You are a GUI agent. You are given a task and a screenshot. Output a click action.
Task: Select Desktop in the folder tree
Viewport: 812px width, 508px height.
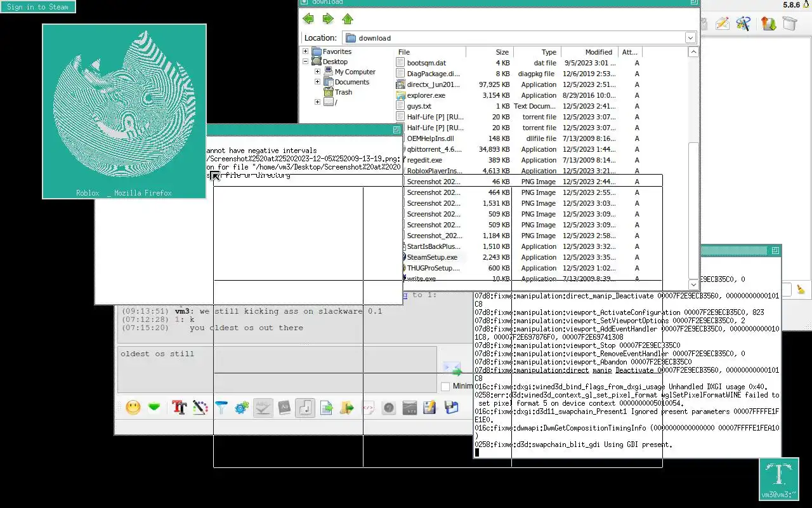click(335, 62)
